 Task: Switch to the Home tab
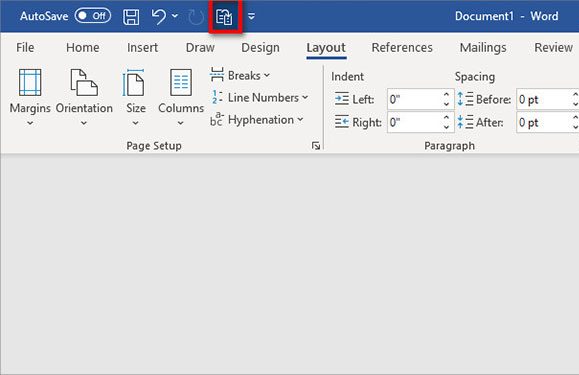click(x=83, y=48)
